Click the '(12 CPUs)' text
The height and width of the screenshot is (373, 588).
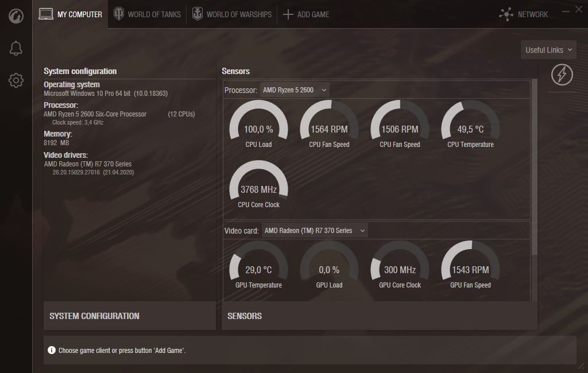tap(181, 114)
